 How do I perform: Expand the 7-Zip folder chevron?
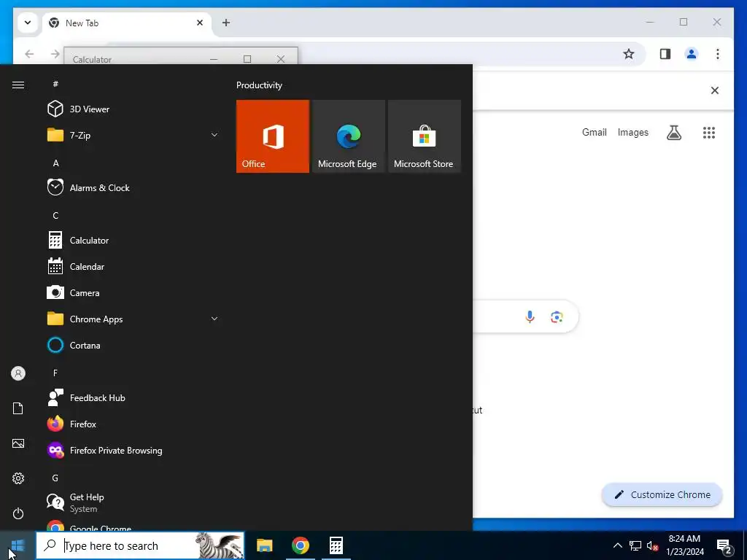[x=214, y=135]
